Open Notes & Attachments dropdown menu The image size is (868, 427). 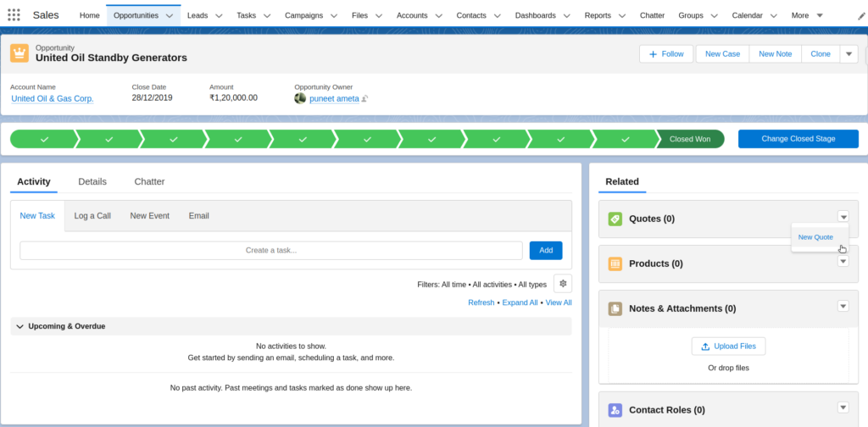[x=843, y=306]
